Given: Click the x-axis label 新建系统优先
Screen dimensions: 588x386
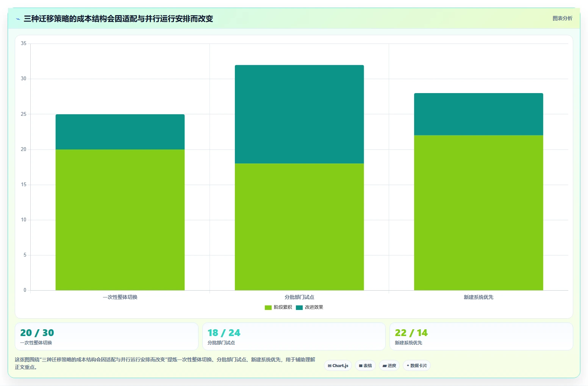Looking at the screenshot, I should pos(479,297).
